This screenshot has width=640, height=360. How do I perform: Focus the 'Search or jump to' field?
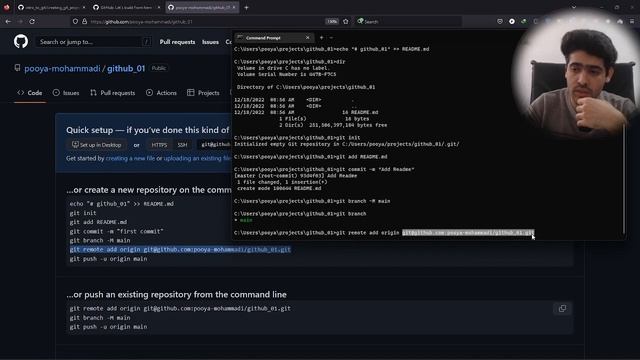[93, 42]
